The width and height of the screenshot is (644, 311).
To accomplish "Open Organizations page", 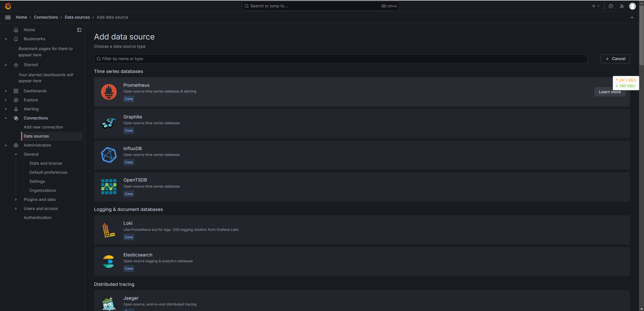I will point(43,191).
